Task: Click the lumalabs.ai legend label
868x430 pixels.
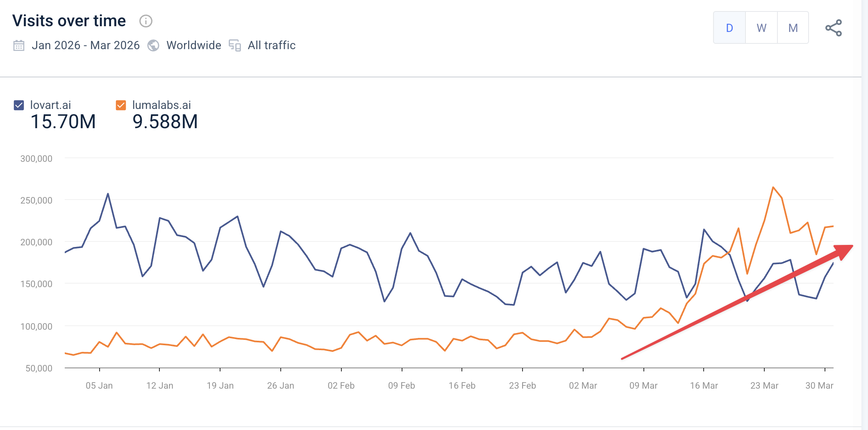Action: [x=161, y=105]
